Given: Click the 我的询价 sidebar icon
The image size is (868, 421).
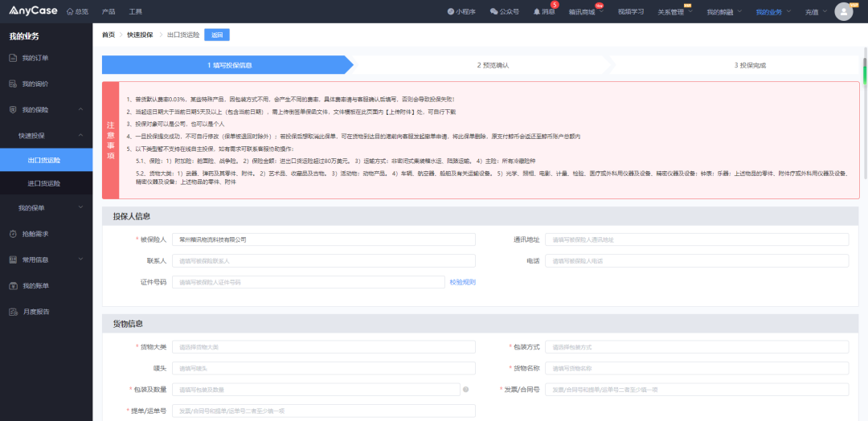Looking at the screenshot, I should (x=13, y=84).
